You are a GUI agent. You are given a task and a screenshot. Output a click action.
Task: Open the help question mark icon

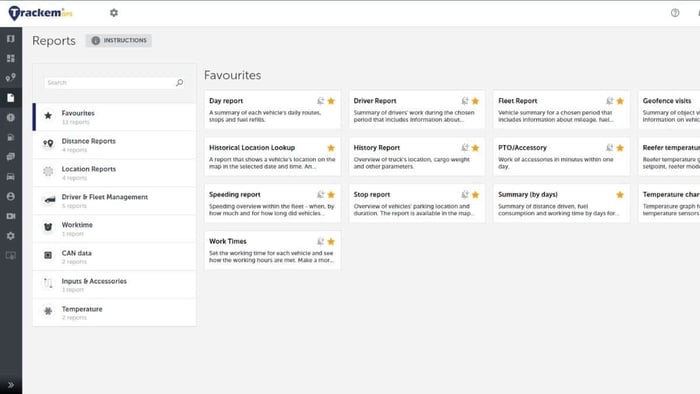[x=675, y=13]
